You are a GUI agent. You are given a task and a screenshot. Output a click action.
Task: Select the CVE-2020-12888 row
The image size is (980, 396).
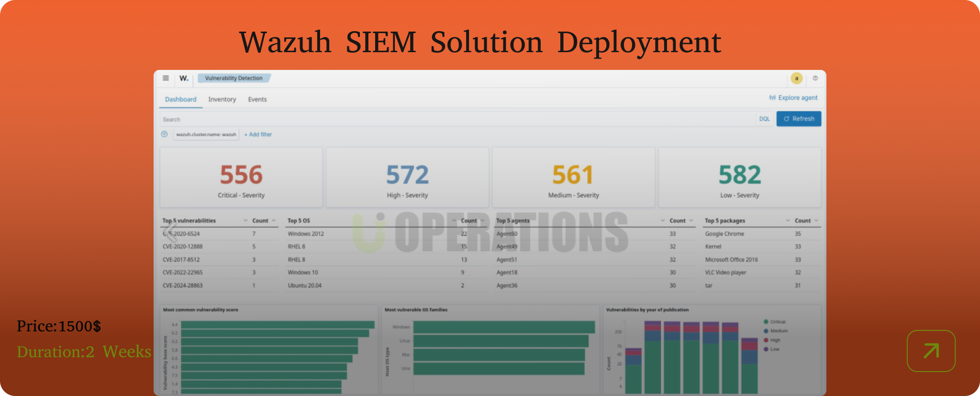[219, 247]
